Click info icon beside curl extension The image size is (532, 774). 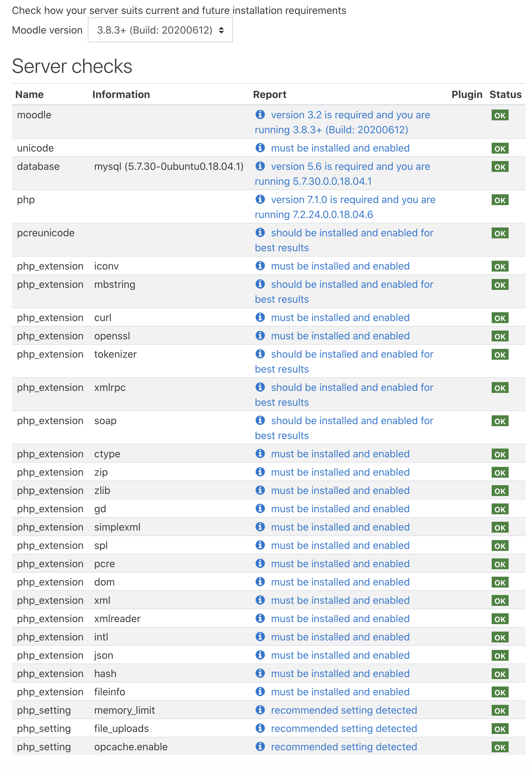tap(260, 317)
